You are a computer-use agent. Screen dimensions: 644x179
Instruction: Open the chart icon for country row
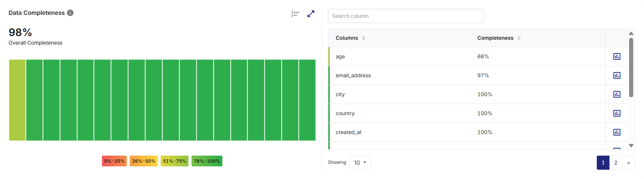point(617,113)
